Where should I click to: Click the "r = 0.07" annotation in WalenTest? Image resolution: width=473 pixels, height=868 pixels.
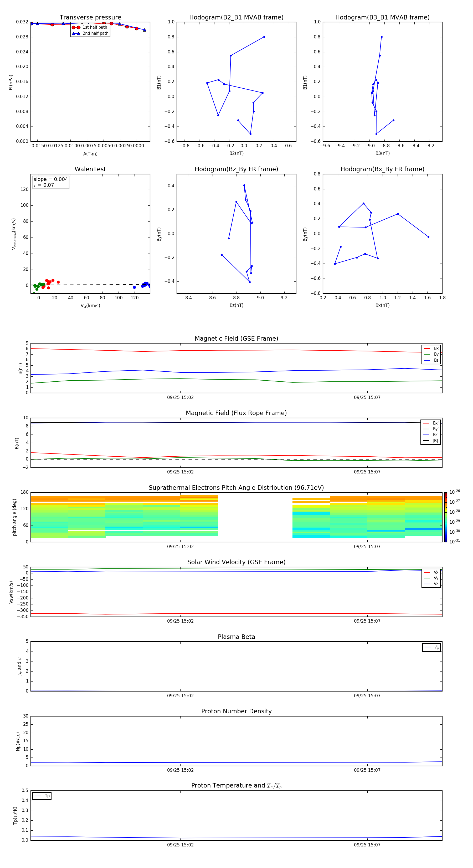pyautogui.click(x=44, y=185)
